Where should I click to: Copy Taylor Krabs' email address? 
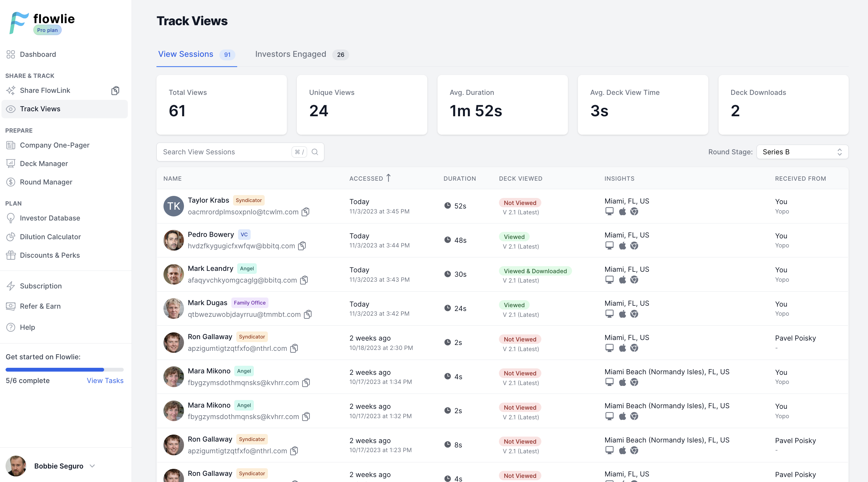click(x=305, y=212)
